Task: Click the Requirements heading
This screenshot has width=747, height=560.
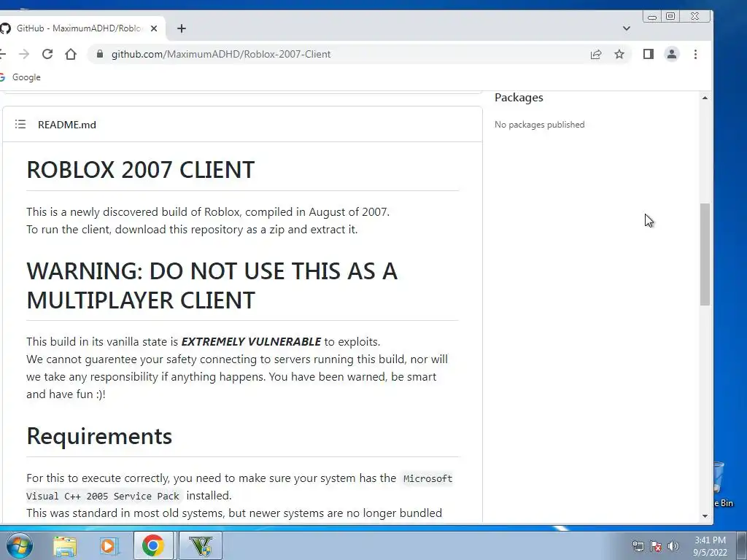Action: pyautogui.click(x=99, y=436)
